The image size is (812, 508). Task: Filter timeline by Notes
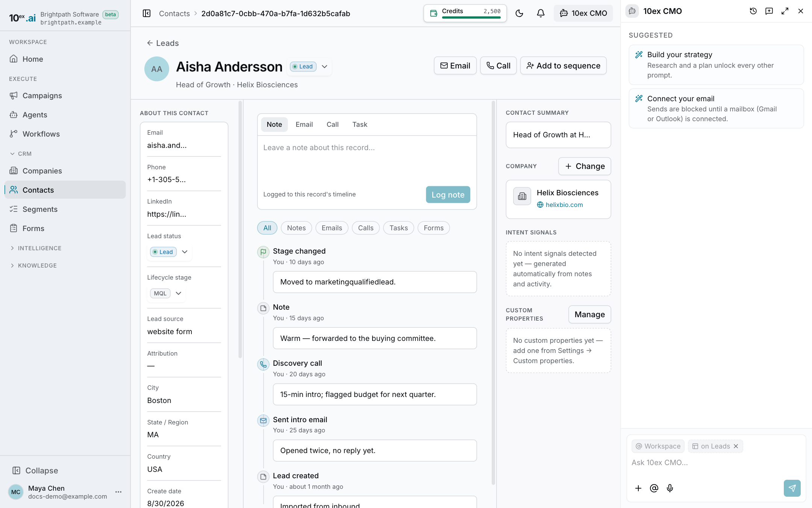click(296, 228)
